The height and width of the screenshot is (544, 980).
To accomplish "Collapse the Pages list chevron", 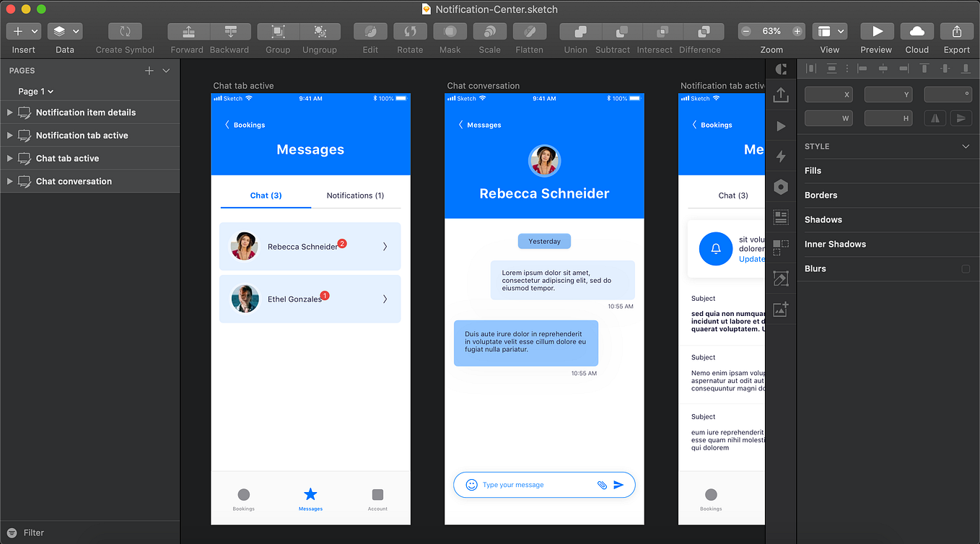I will point(166,71).
